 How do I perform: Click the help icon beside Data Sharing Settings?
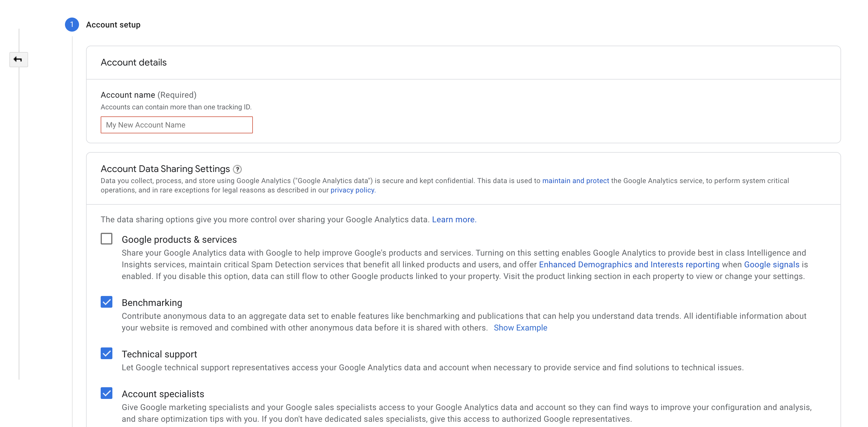click(x=237, y=169)
